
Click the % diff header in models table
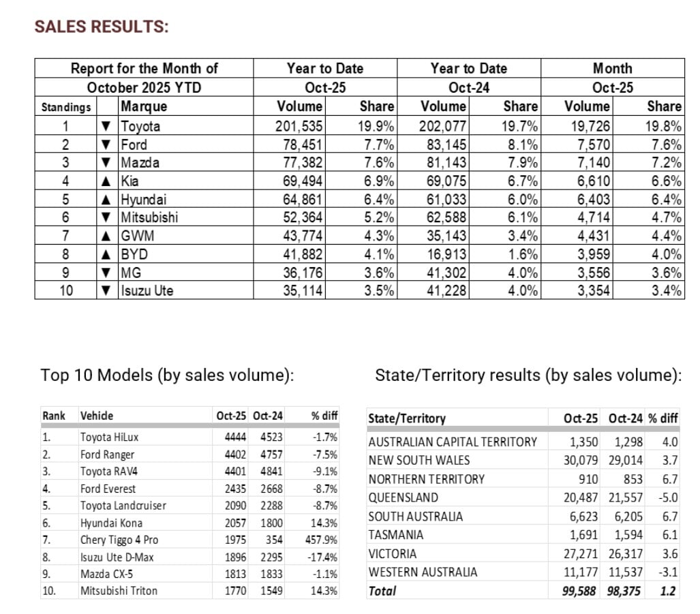point(324,416)
